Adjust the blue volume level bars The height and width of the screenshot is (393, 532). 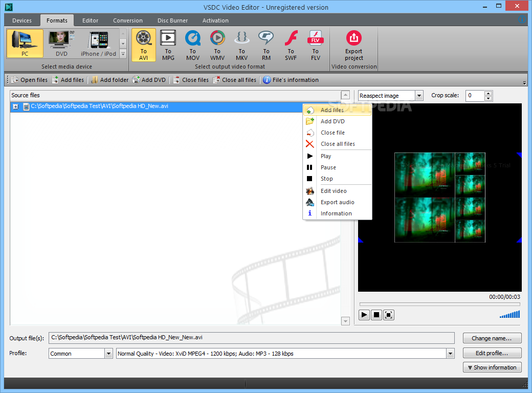pyautogui.click(x=509, y=314)
